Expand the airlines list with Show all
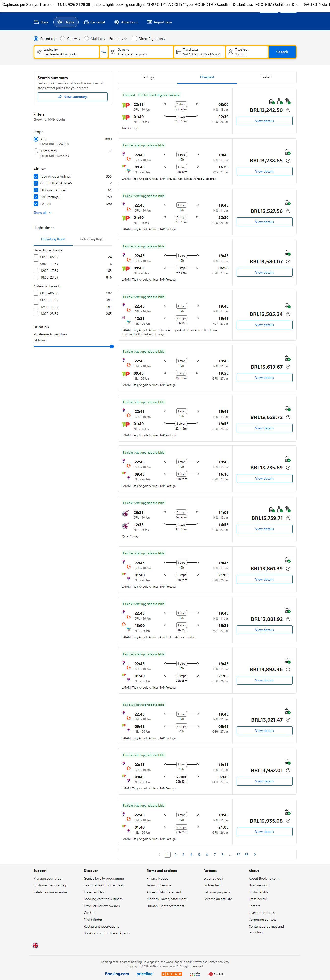Image resolution: width=330 pixels, height=980 pixels. tap(42, 213)
